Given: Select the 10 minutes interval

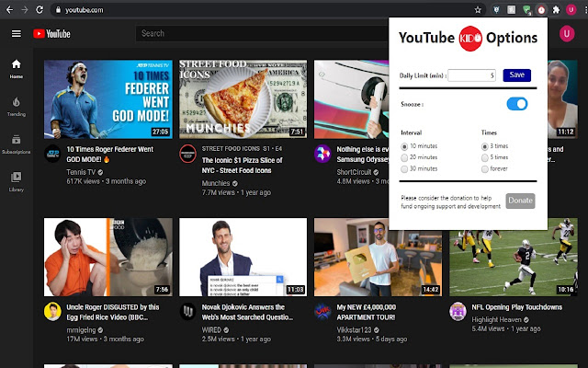Looking at the screenshot, I should click(404, 146).
